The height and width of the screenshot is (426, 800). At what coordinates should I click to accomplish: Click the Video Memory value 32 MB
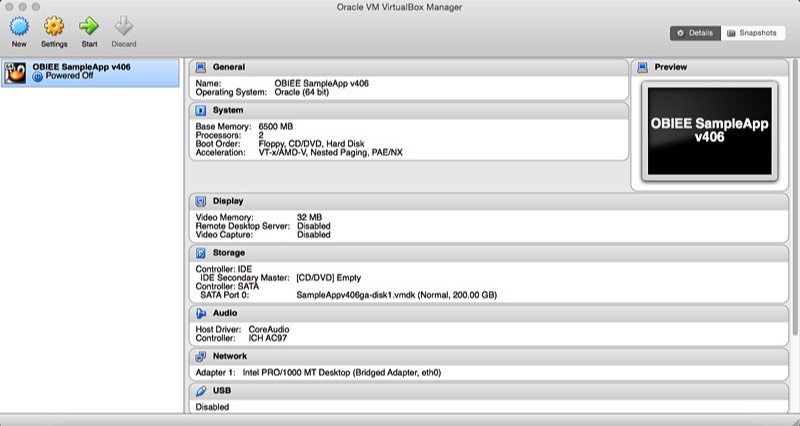(x=309, y=217)
